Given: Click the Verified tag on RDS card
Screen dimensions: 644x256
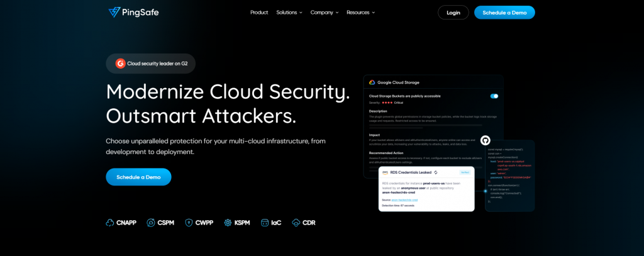Looking at the screenshot, I should [x=465, y=172].
